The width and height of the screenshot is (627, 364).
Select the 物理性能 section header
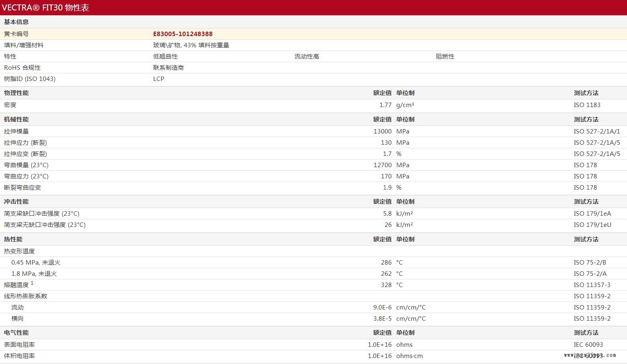(16, 93)
